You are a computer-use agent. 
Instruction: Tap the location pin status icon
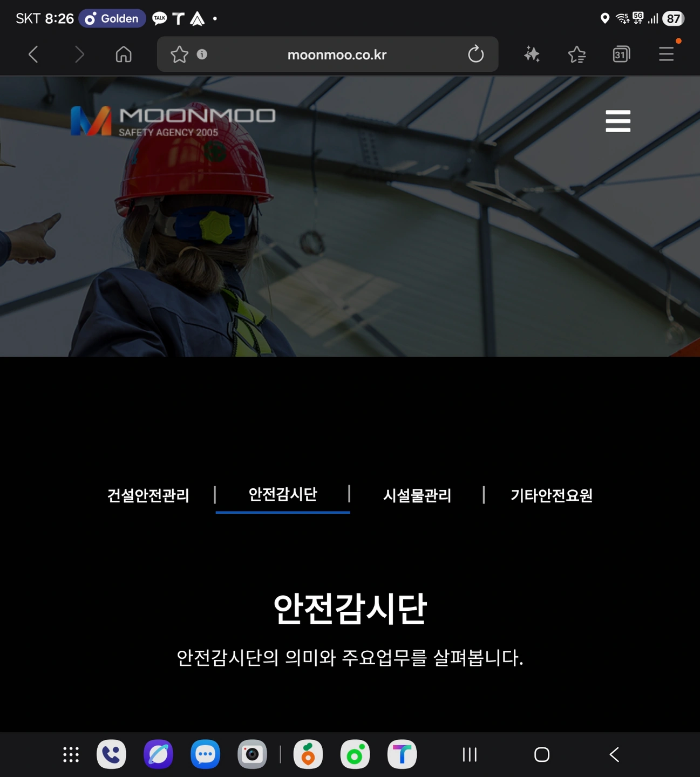pos(605,18)
